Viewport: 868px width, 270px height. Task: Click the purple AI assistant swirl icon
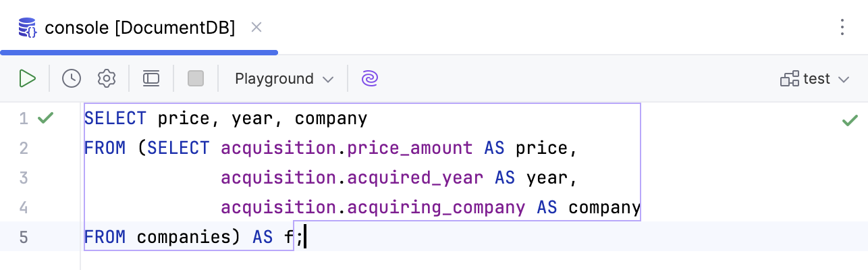[369, 78]
